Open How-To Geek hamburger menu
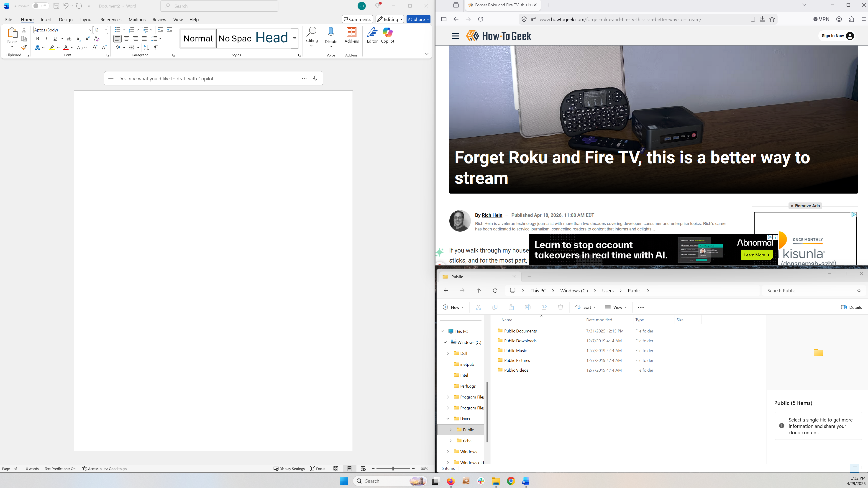868x488 pixels. click(x=455, y=36)
